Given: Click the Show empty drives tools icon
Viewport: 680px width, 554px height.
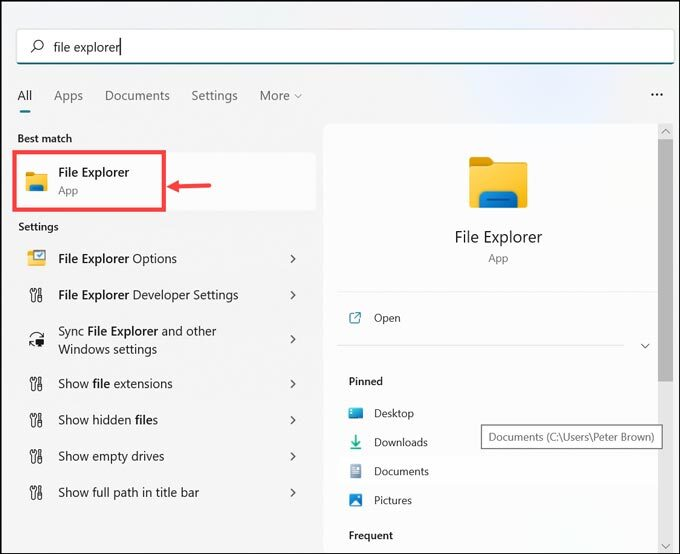Looking at the screenshot, I should coord(36,456).
